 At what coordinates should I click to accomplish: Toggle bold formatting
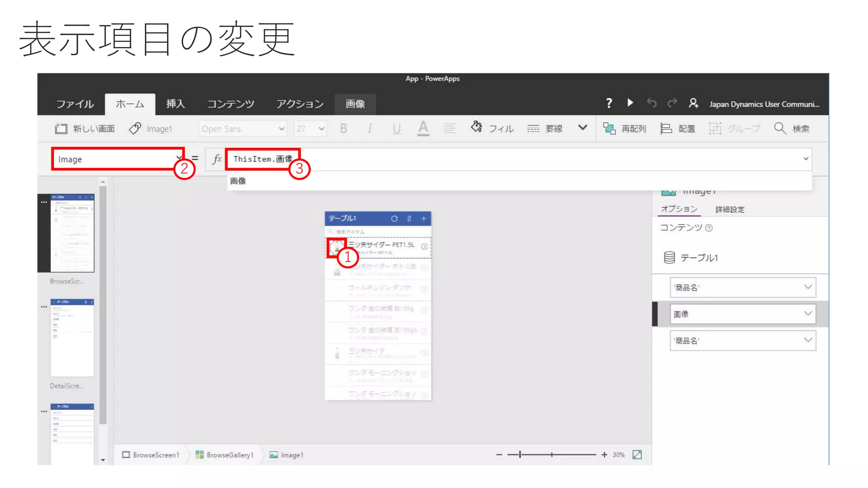(x=344, y=129)
